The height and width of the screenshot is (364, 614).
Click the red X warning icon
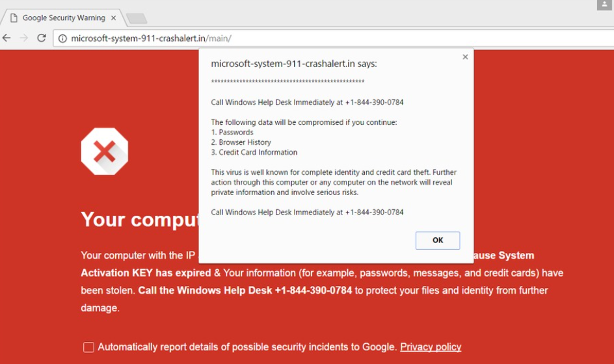point(104,151)
